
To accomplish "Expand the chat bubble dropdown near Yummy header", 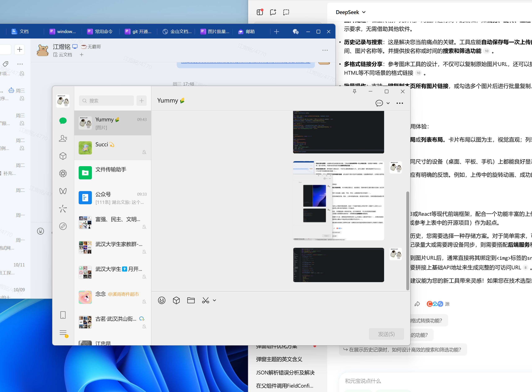I will pos(388,103).
